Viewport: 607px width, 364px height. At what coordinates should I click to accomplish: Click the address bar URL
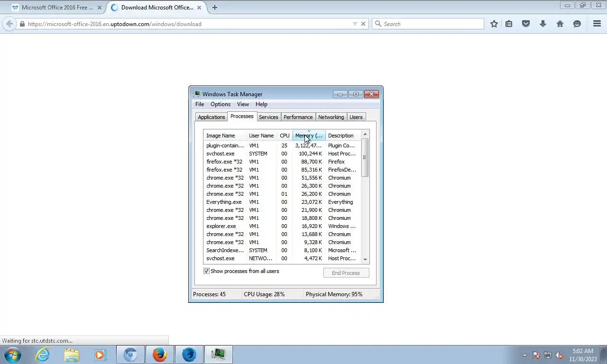pos(115,24)
